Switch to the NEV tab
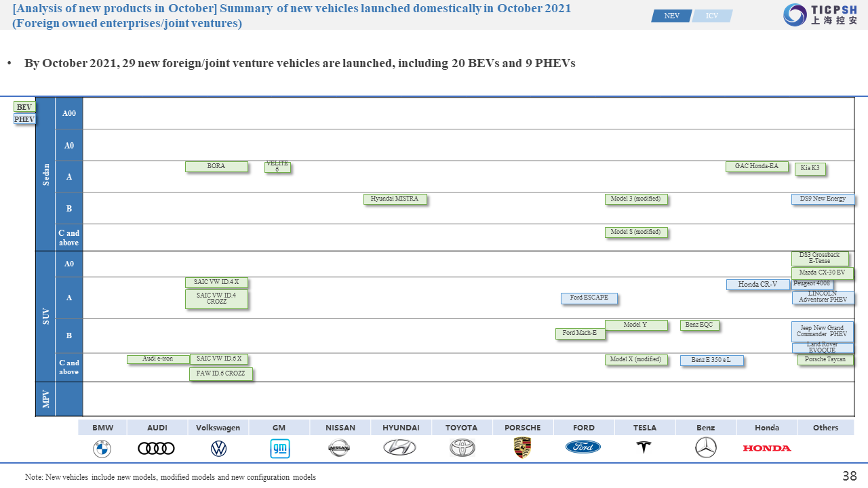Viewport: 868px width, 488px height. pyautogui.click(x=671, y=16)
